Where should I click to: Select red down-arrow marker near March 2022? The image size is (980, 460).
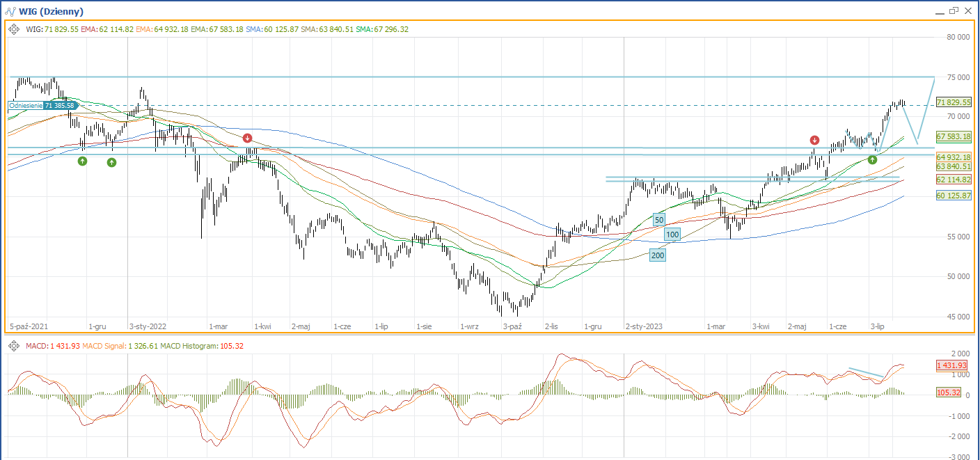[x=247, y=138]
